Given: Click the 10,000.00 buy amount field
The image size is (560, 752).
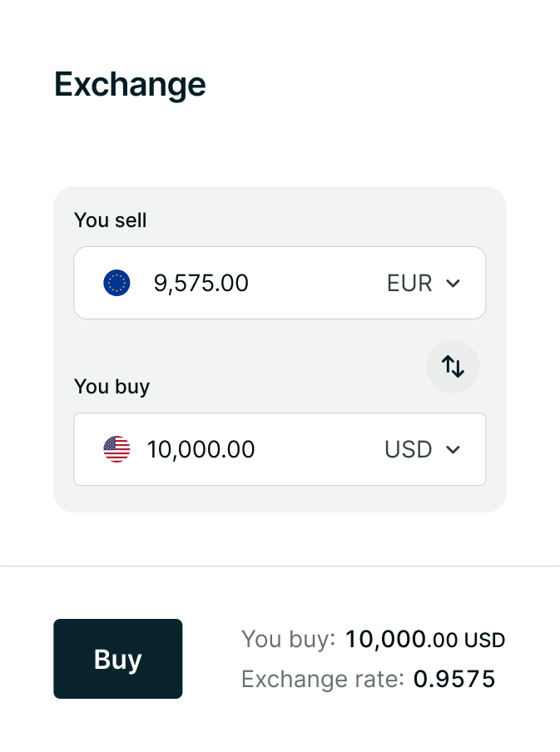Looking at the screenshot, I should coord(201,450).
